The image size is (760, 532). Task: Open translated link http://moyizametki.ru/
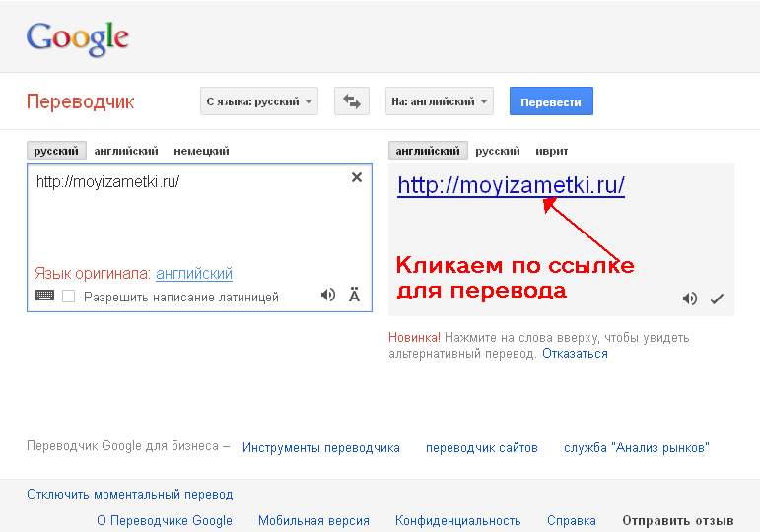[x=511, y=185]
